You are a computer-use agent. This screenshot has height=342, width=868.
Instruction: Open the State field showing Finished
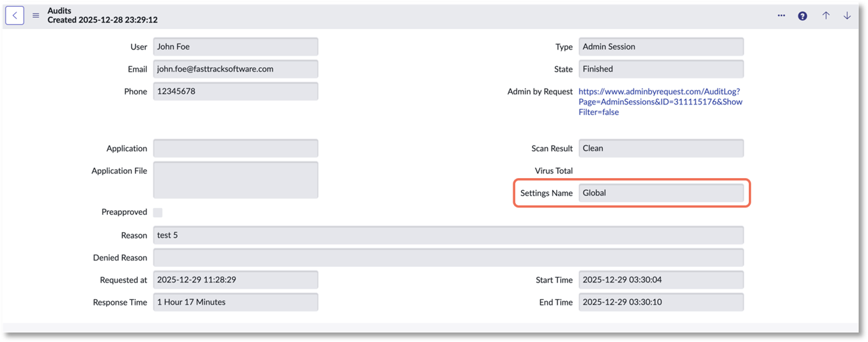click(x=661, y=69)
